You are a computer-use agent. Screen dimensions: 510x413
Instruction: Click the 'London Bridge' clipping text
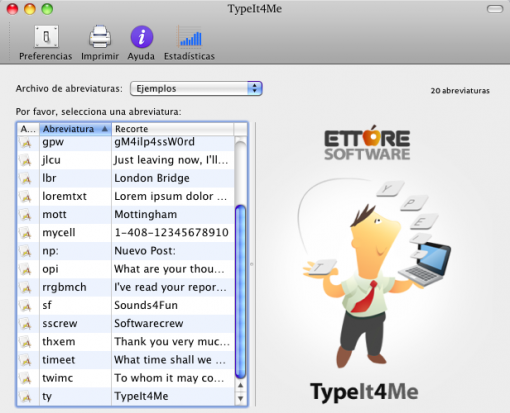coord(152,178)
